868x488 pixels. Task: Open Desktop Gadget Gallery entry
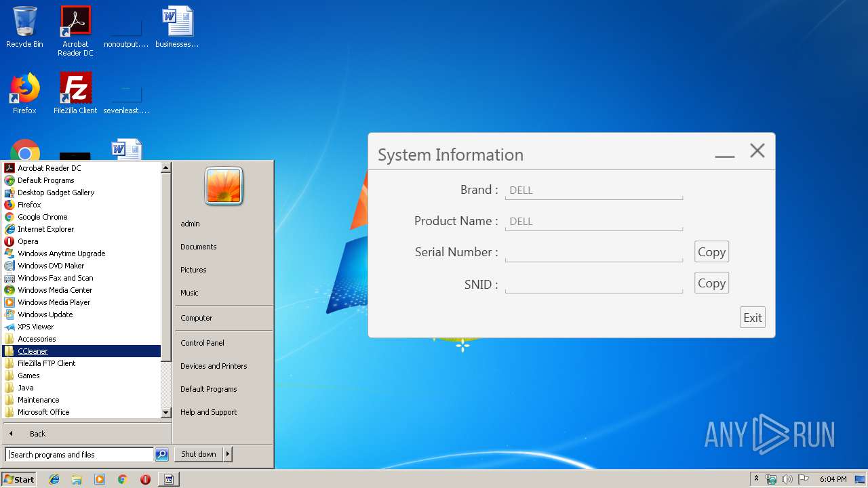(x=81, y=192)
